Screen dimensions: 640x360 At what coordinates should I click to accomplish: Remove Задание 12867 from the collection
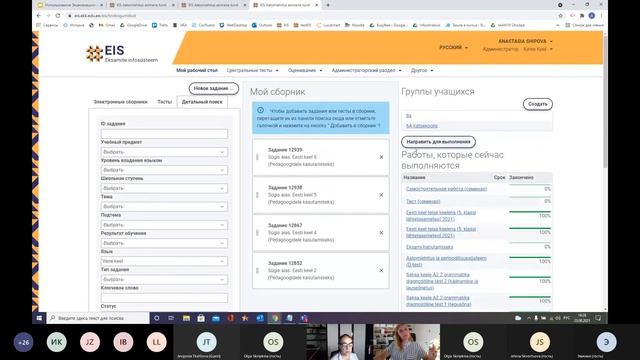(x=381, y=233)
